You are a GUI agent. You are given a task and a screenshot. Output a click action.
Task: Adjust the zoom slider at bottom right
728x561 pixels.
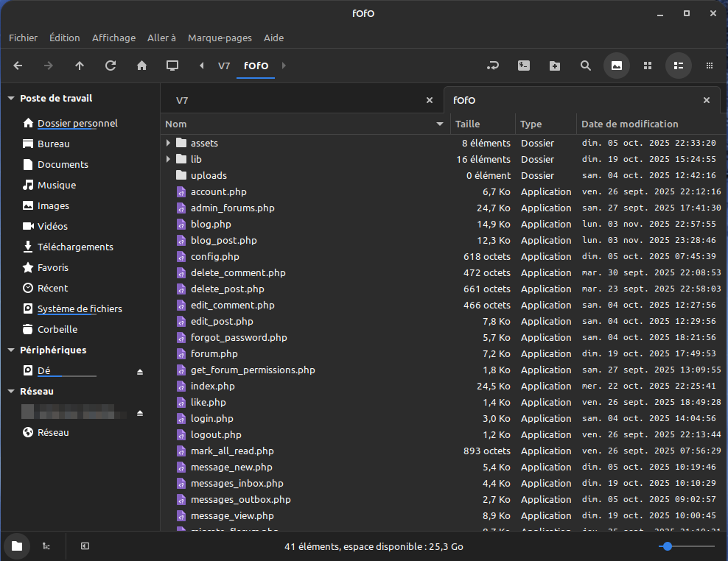pos(668,546)
